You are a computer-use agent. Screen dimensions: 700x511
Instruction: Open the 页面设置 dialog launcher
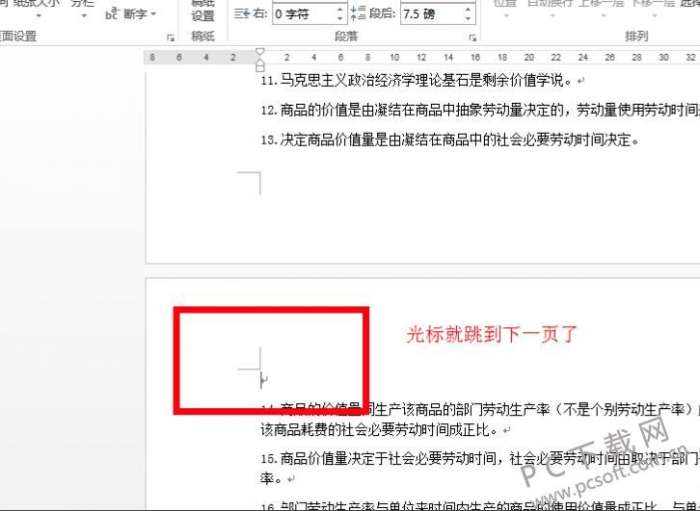coord(170,38)
